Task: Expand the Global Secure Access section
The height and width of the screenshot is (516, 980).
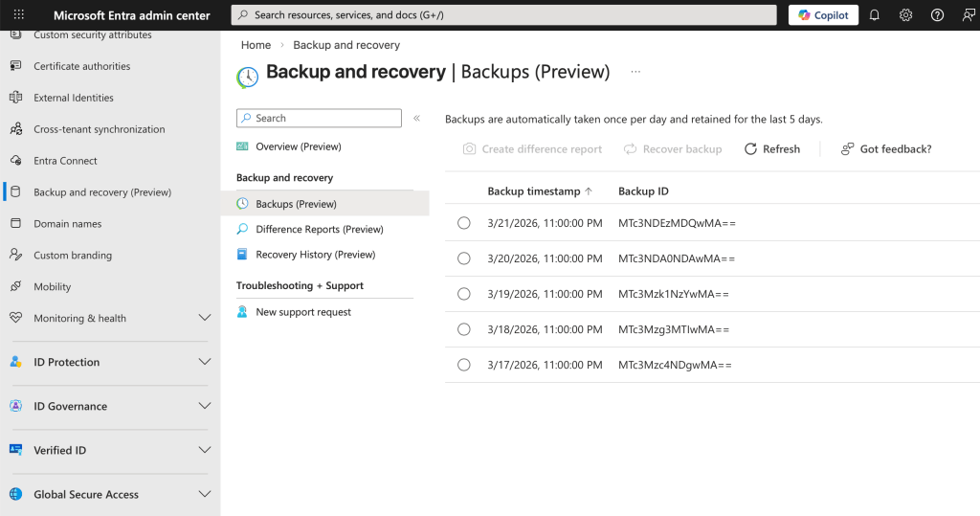Action: click(204, 494)
